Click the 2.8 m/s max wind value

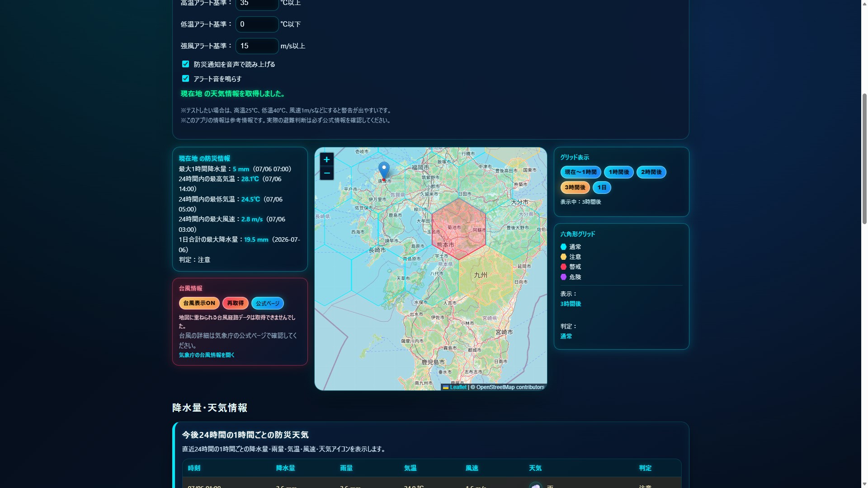pyautogui.click(x=252, y=219)
